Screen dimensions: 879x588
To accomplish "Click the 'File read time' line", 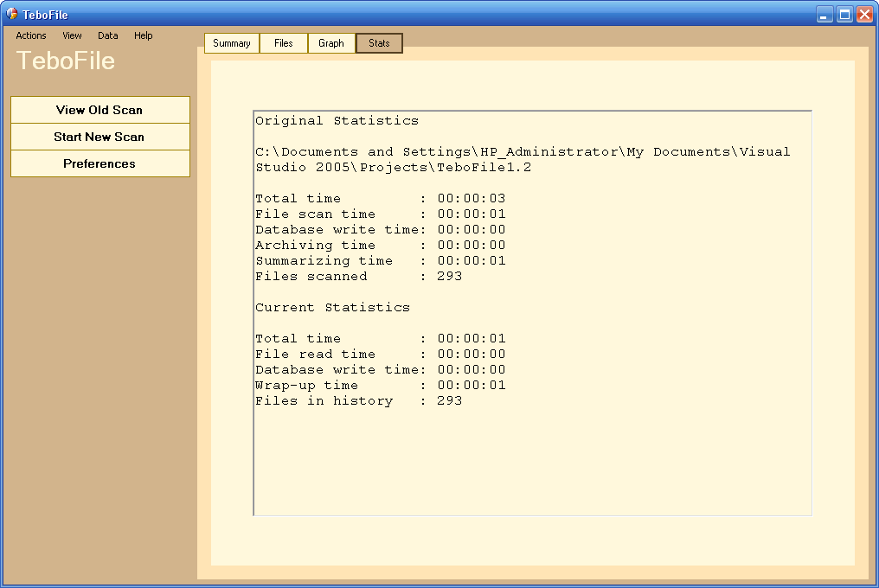I will 380,355.
